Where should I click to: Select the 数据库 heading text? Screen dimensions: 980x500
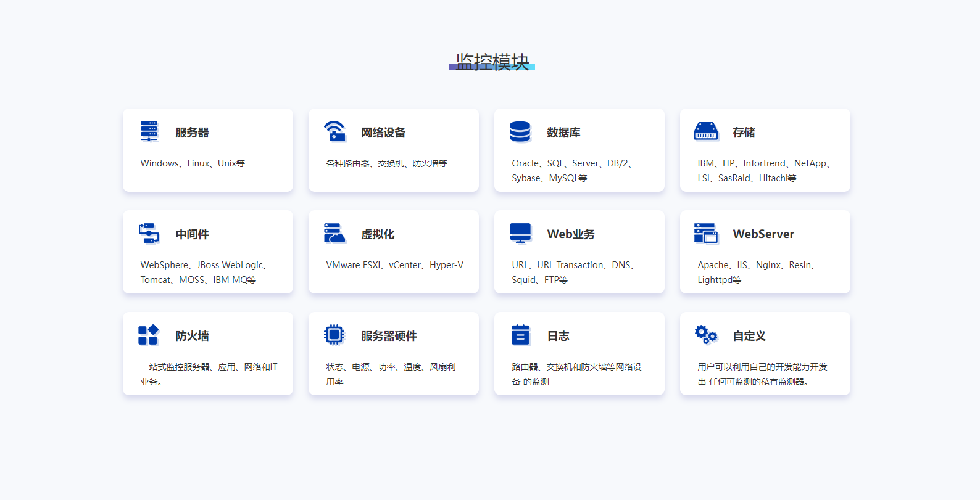click(x=563, y=133)
